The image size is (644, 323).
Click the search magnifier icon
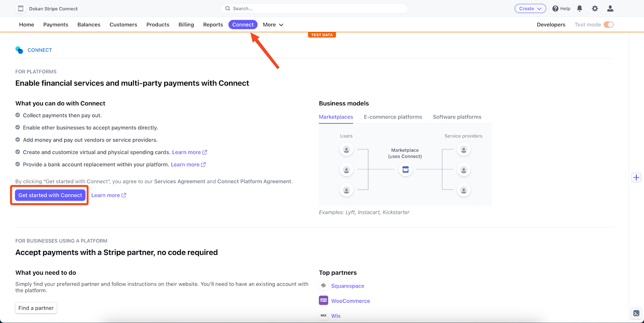pos(228,8)
